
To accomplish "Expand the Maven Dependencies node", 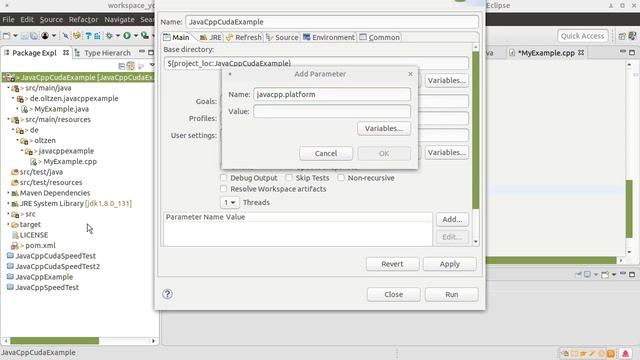I will tap(8, 192).
